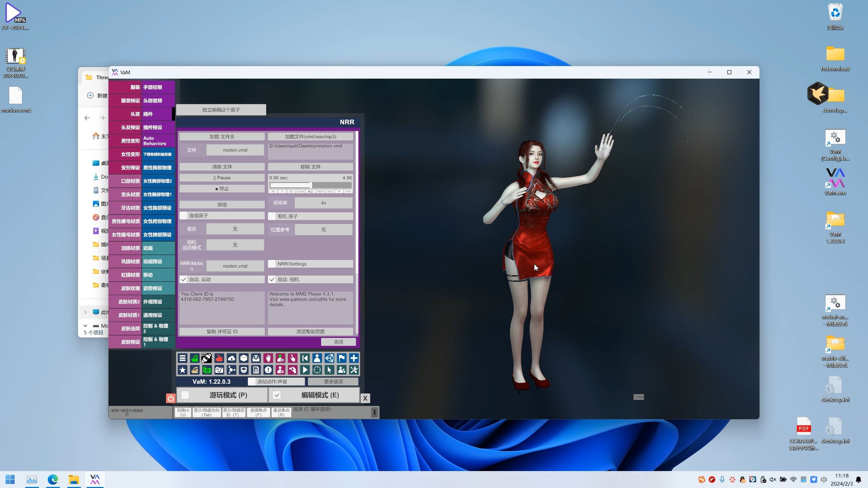The height and width of the screenshot is (488, 868).
Task: Click the wrench and screwdriver tools icon
Action: 354,370
